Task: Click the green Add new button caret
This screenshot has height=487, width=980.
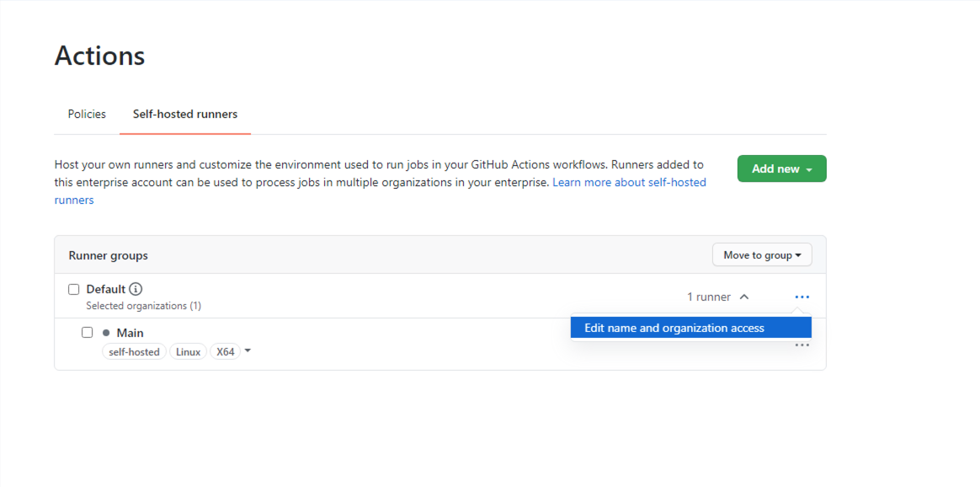Action: tap(809, 169)
